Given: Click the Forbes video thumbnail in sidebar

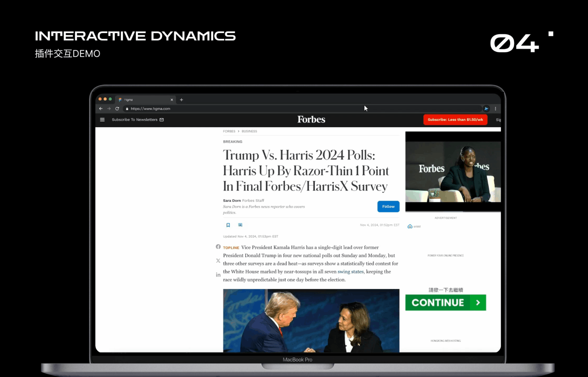Looking at the screenshot, I should (453, 172).
